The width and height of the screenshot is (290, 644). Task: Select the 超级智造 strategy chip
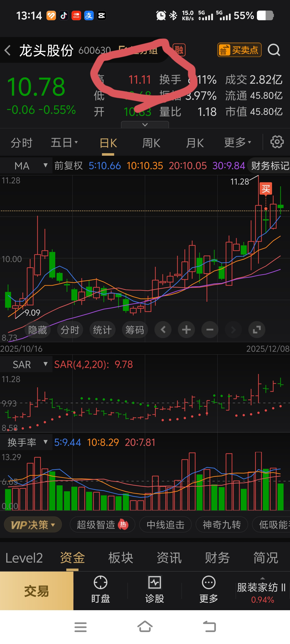[102, 525]
